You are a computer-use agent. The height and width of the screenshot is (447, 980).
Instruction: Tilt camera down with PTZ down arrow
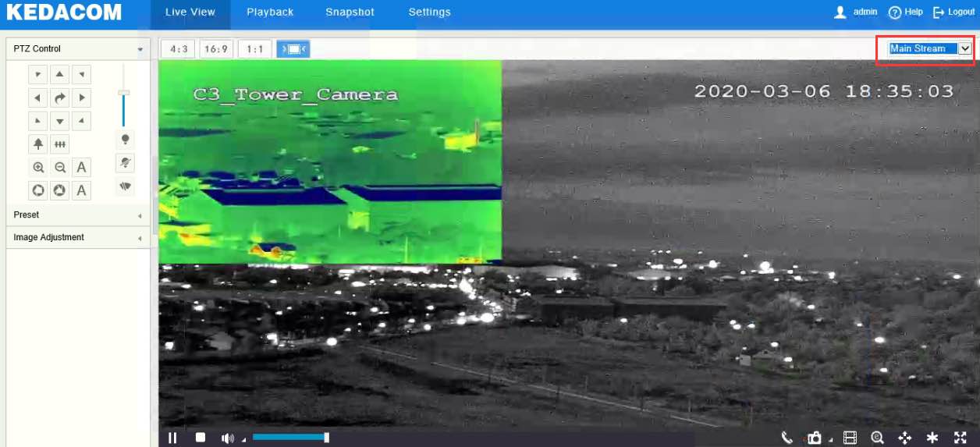click(x=59, y=121)
